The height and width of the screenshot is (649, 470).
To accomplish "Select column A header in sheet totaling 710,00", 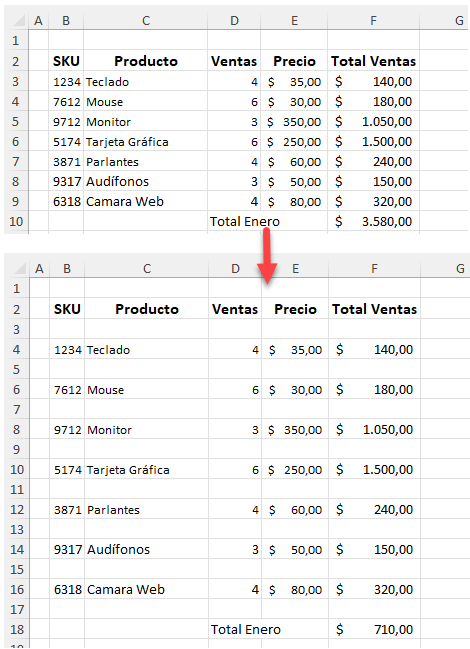I will click(x=39, y=269).
